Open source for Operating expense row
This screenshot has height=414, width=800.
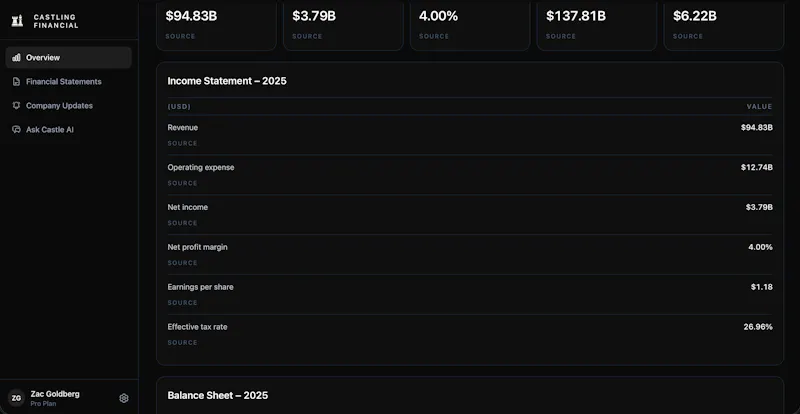182,183
